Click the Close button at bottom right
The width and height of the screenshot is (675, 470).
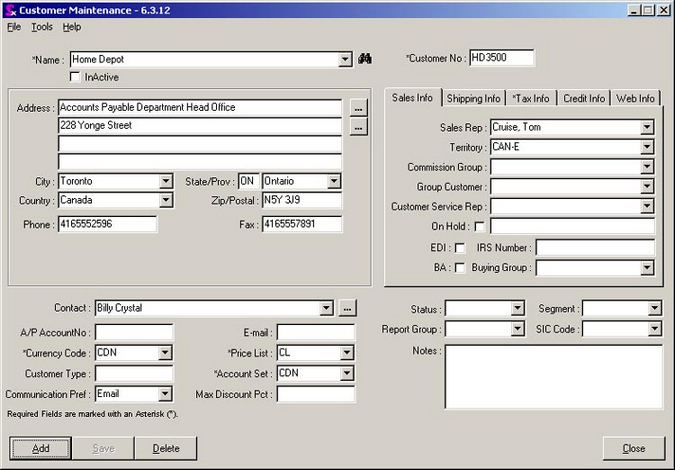[633, 448]
